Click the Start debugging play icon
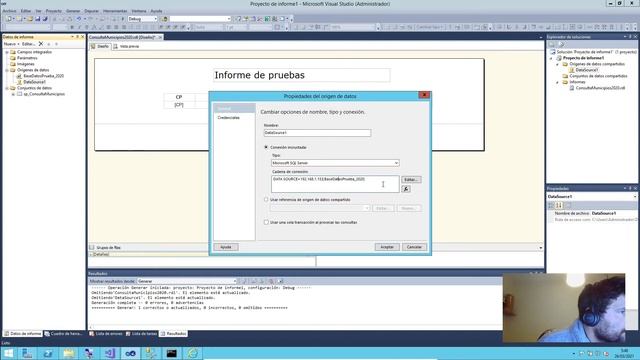640x360 pixels. (x=123, y=19)
